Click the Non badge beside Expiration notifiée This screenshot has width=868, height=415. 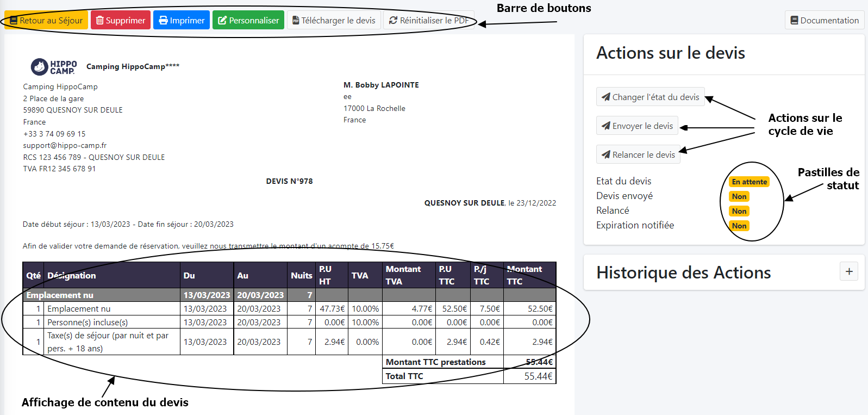point(739,226)
